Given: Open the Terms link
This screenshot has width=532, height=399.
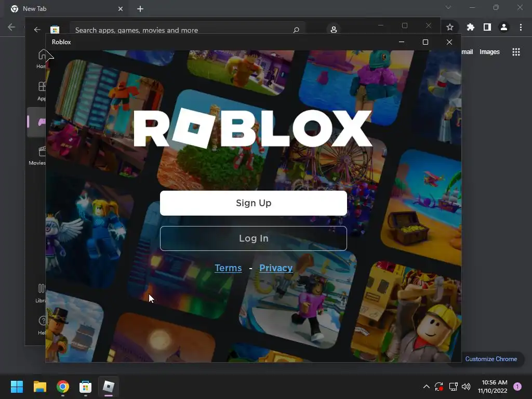Looking at the screenshot, I should tap(229, 268).
